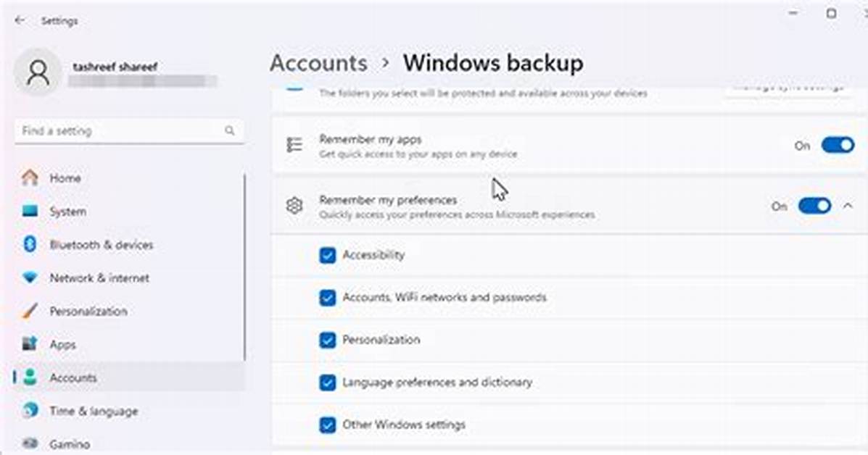Viewport: 868px width, 455px height.
Task: Click the Windows backup heading
Action: [492, 62]
